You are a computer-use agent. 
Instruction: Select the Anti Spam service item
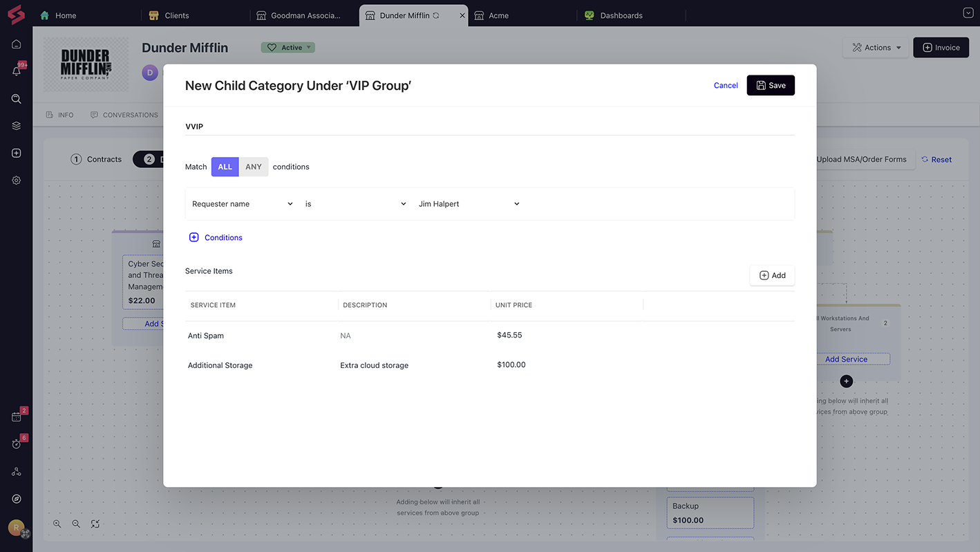click(x=206, y=335)
